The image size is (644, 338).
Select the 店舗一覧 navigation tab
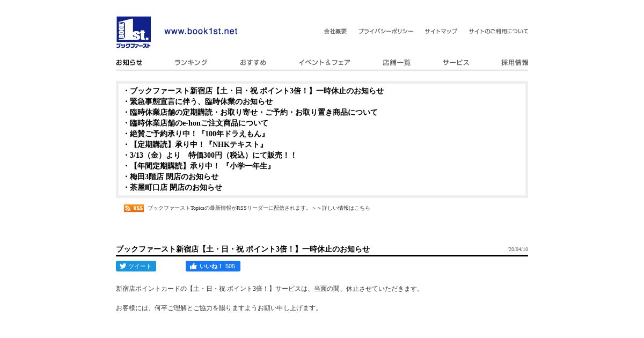click(x=397, y=63)
